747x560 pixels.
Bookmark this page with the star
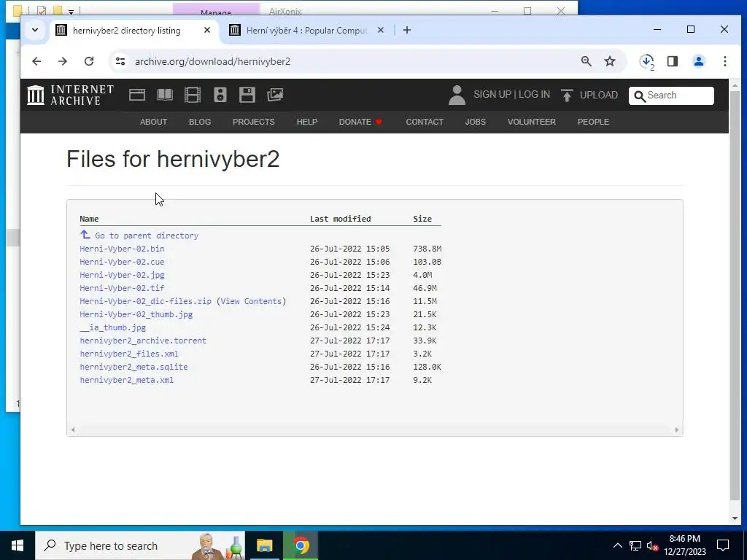pyautogui.click(x=610, y=61)
